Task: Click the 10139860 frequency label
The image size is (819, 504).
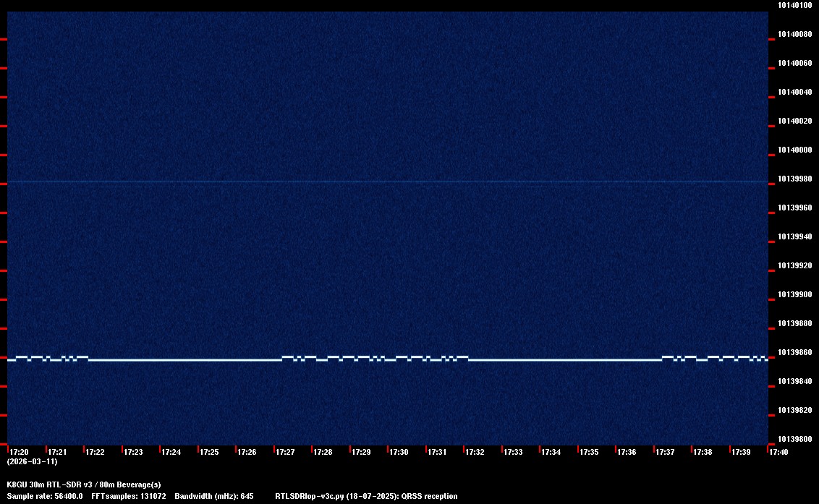Action: [794, 352]
